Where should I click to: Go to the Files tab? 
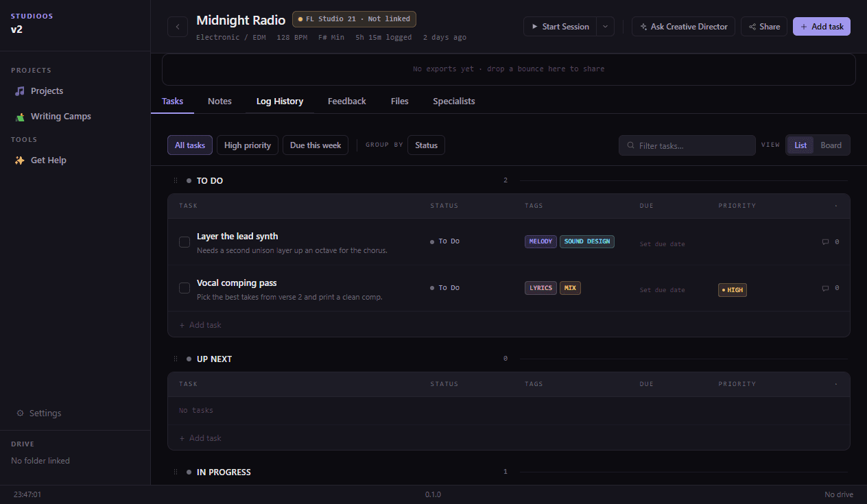point(400,101)
